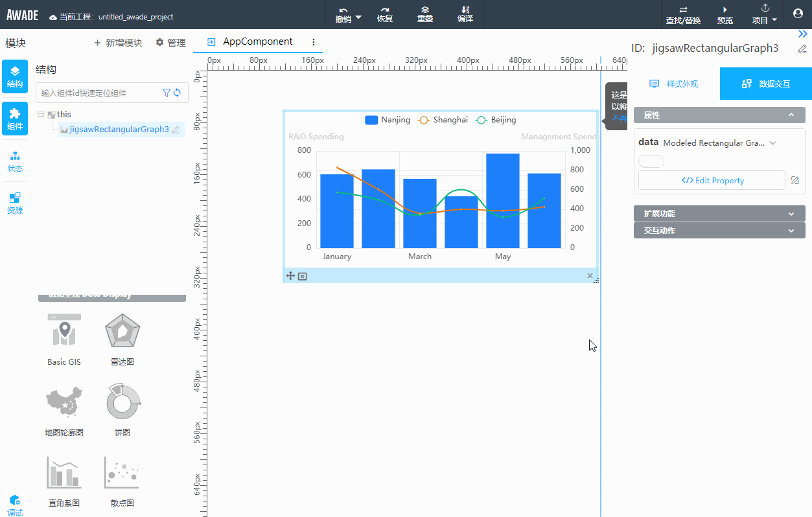Open the 状态 (State) sidebar panel
This screenshot has width=812, height=517.
[x=15, y=161]
